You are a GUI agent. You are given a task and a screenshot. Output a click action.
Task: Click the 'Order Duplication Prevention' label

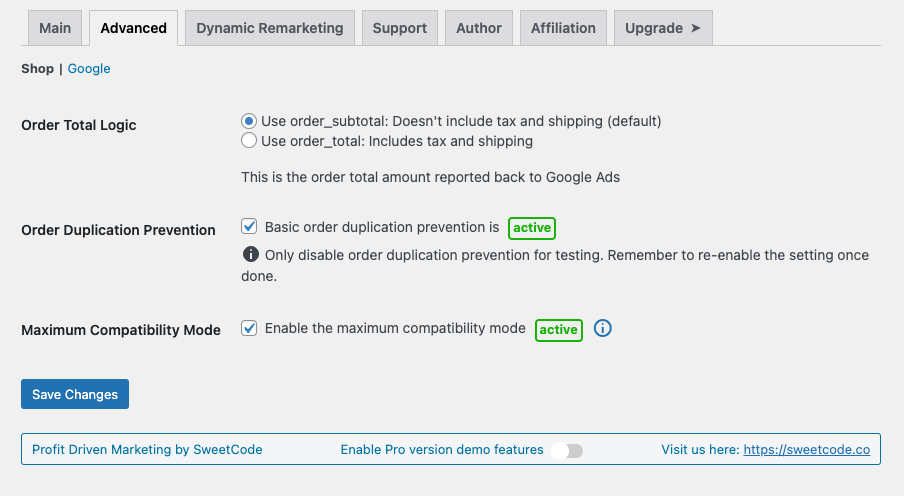(x=118, y=230)
